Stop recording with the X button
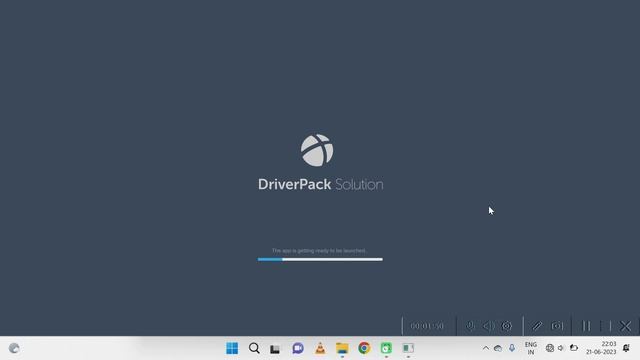 [x=625, y=326]
